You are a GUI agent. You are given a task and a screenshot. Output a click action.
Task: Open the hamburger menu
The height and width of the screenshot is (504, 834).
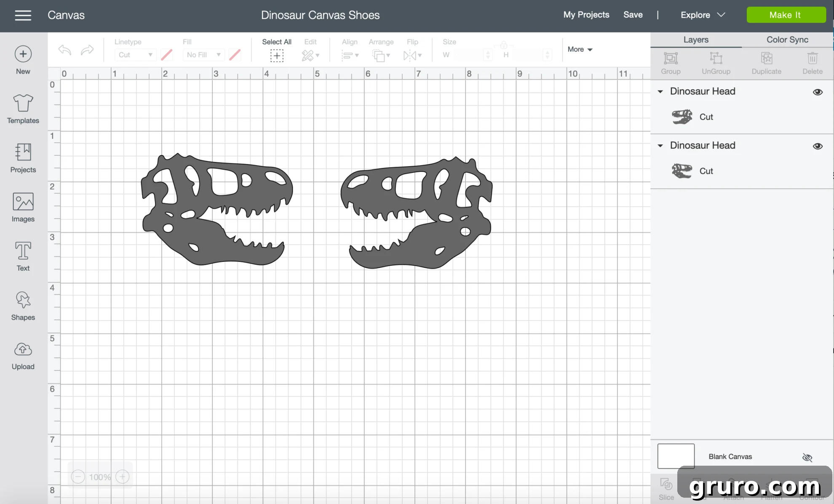tap(23, 16)
